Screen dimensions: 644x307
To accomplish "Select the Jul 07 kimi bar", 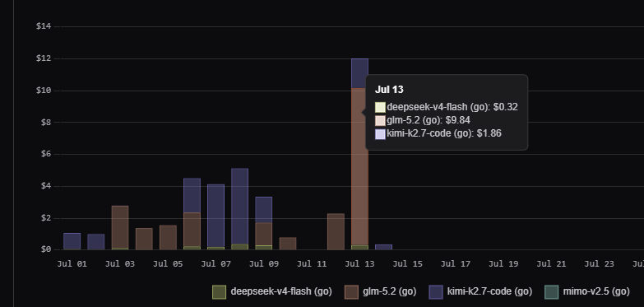I will coord(215,216).
